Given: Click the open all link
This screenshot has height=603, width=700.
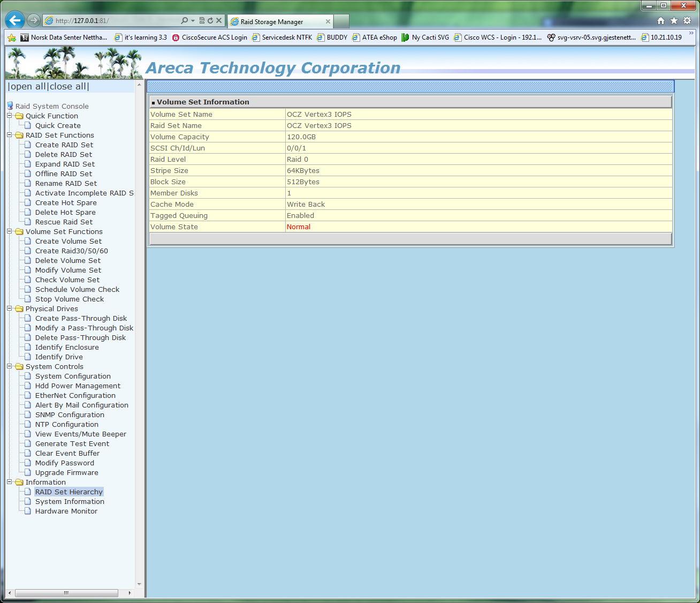Looking at the screenshot, I should (28, 86).
